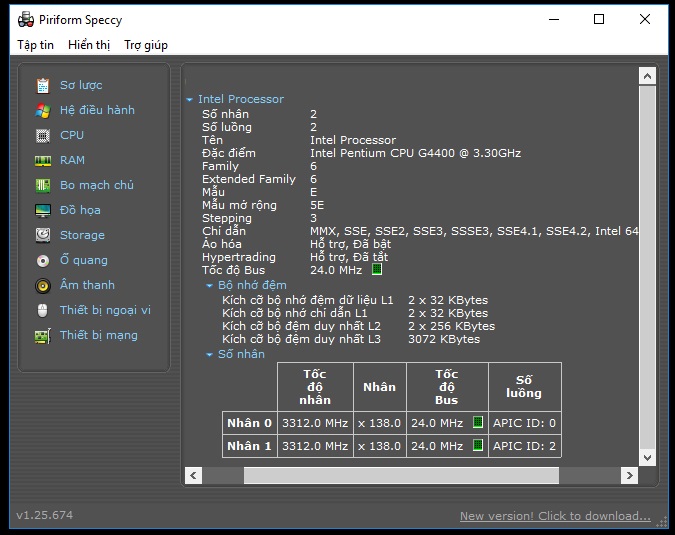Click the horizontal scrollbar left arrow

(x=193, y=476)
